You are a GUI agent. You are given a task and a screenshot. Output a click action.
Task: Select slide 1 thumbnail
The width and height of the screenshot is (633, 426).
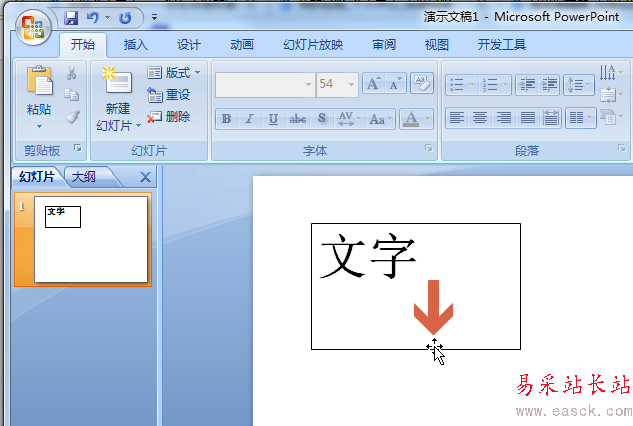[91, 239]
